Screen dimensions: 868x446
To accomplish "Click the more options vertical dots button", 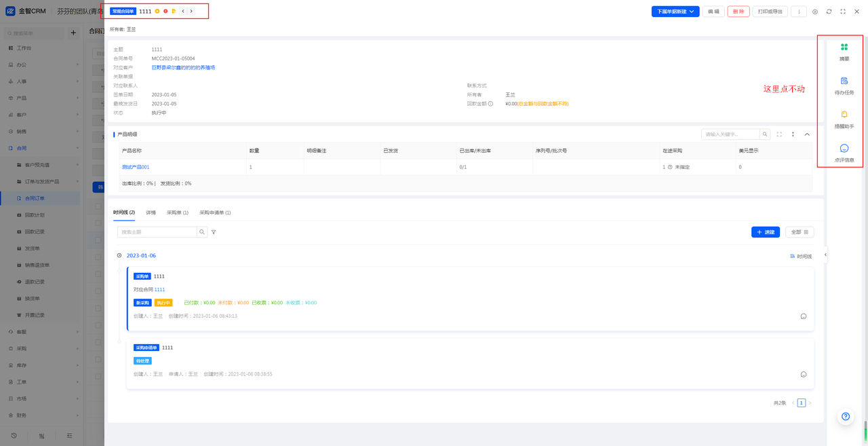I will click(799, 12).
